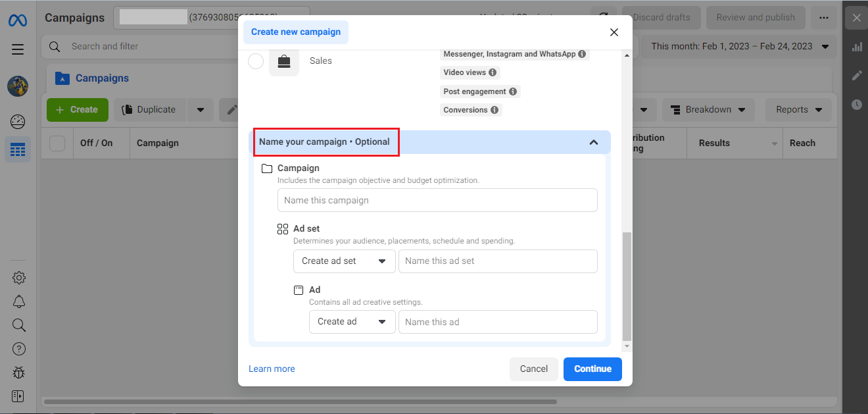Click the edit pencil icon in the right panel
The image size is (868, 414).
point(857,76)
